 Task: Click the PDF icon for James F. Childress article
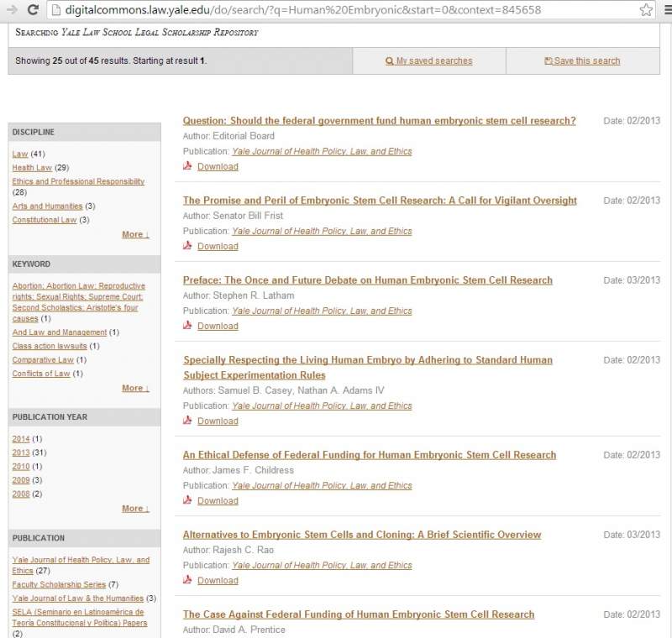click(x=187, y=499)
